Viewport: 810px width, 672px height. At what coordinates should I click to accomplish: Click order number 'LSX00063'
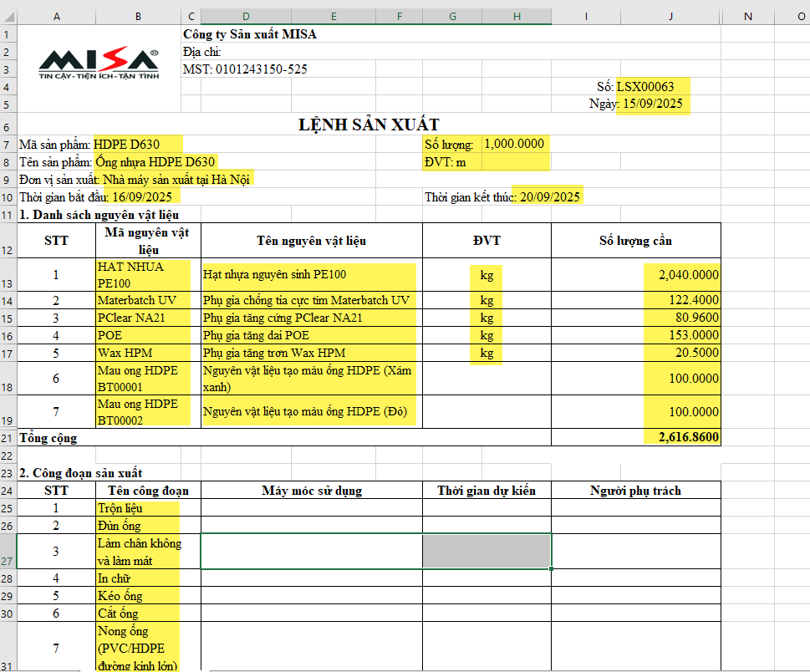(645, 86)
